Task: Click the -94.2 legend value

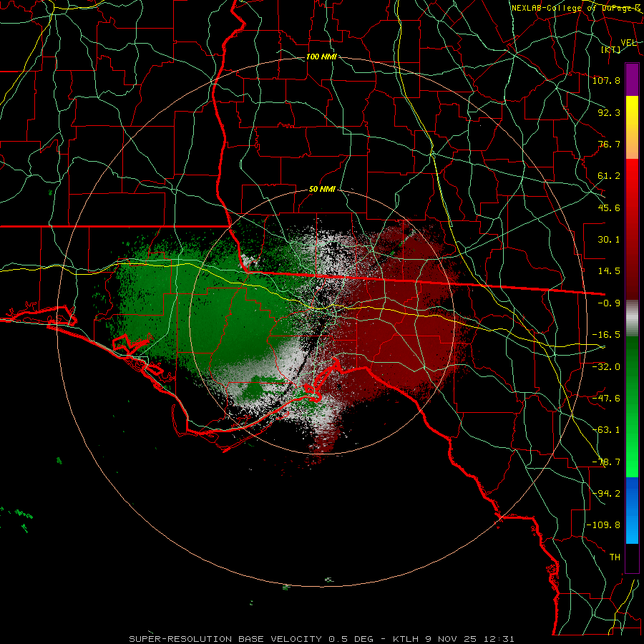Action: (606, 494)
